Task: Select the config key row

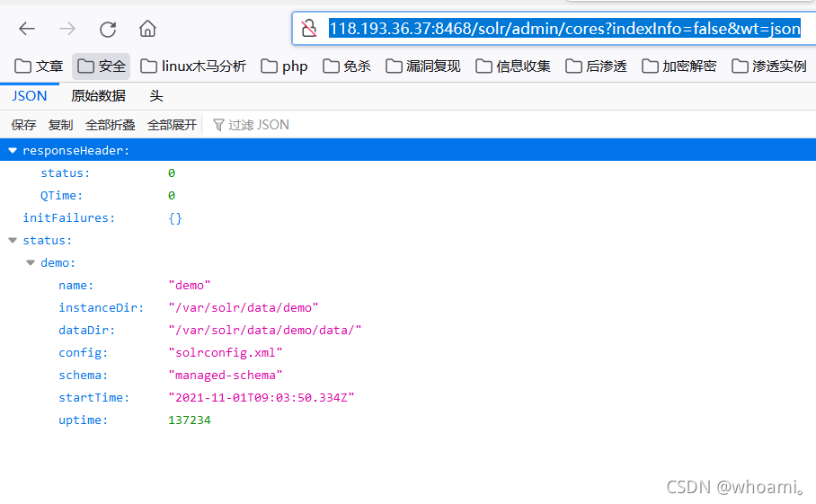Action: [408, 353]
